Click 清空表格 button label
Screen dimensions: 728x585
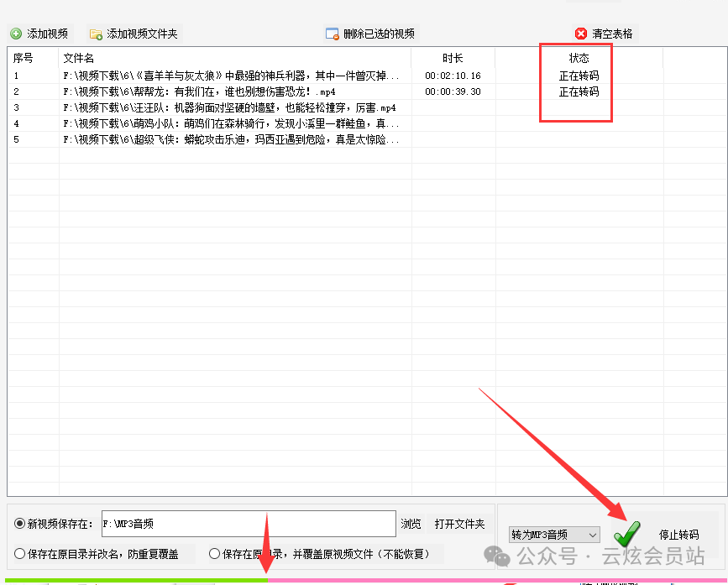(x=612, y=34)
